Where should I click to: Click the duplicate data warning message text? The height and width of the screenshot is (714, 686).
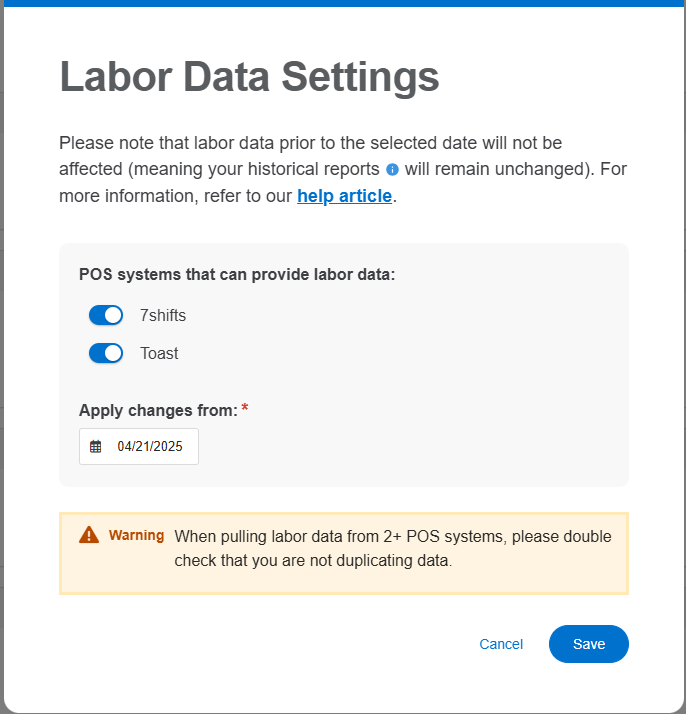tap(392, 548)
